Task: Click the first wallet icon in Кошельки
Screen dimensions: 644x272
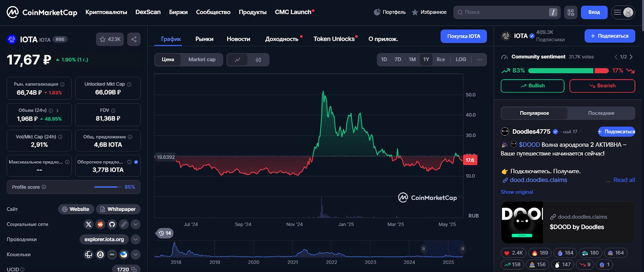Action: click(x=89, y=254)
